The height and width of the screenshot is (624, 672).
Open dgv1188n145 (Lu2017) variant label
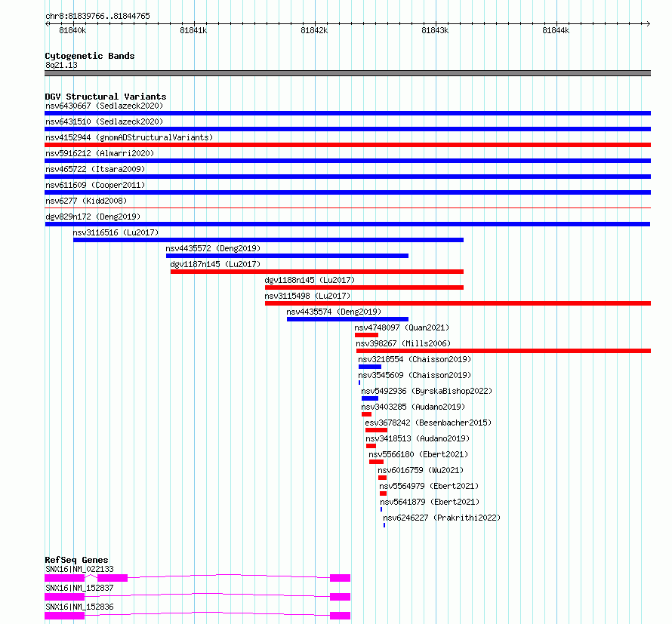(x=310, y=280)
